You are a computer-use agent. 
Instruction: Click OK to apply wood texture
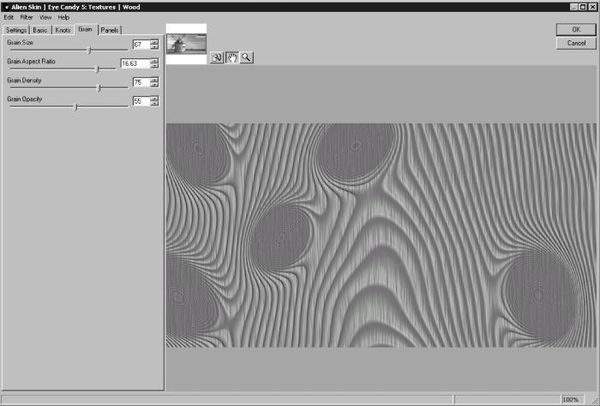575,30
